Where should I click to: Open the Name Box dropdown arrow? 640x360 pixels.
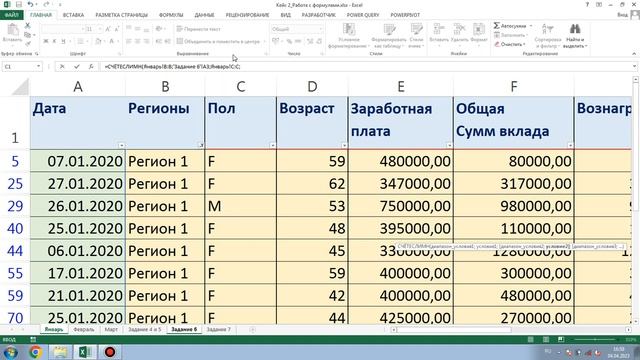click(x=38, y=66)
